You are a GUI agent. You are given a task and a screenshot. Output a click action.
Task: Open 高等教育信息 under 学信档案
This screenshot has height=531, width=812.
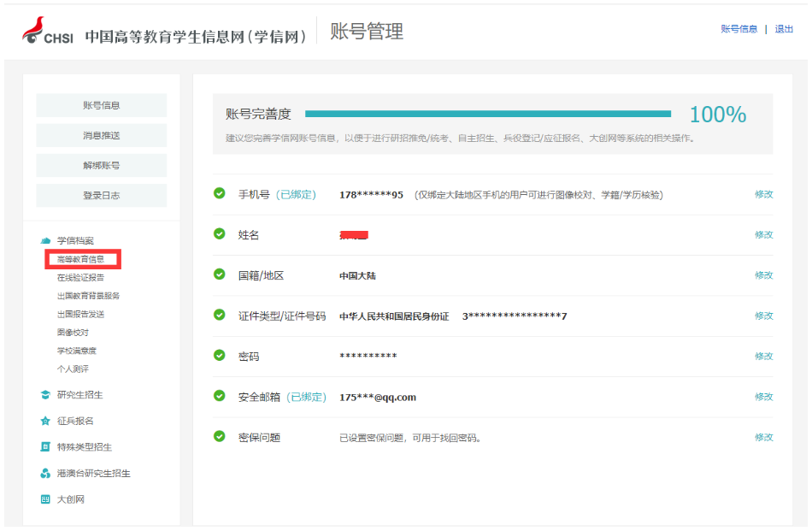(x=80, y=259)
